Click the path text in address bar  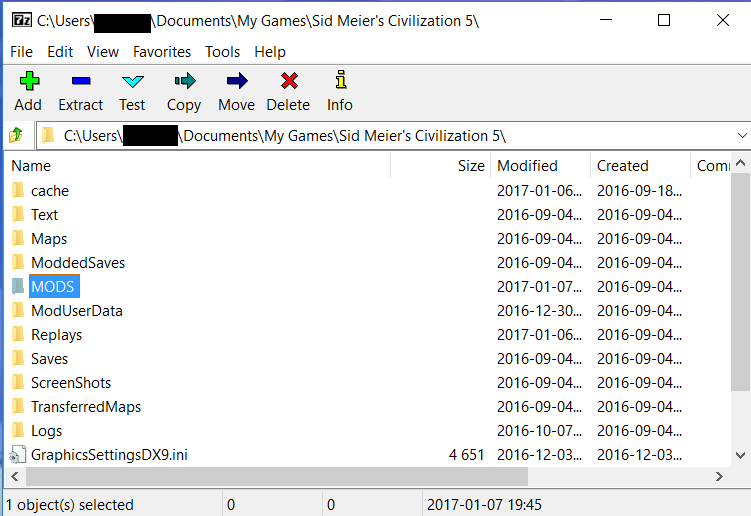coord(284,136)
